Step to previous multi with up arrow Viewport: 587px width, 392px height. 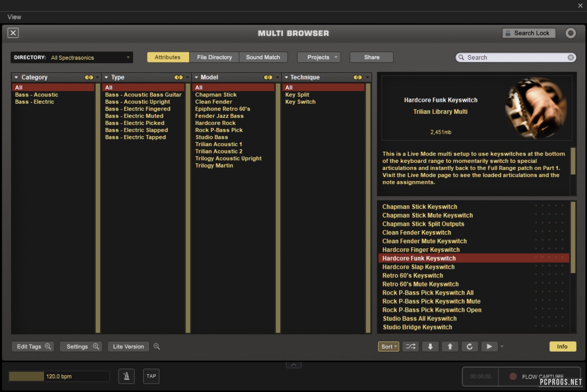[x=450, y=347]
